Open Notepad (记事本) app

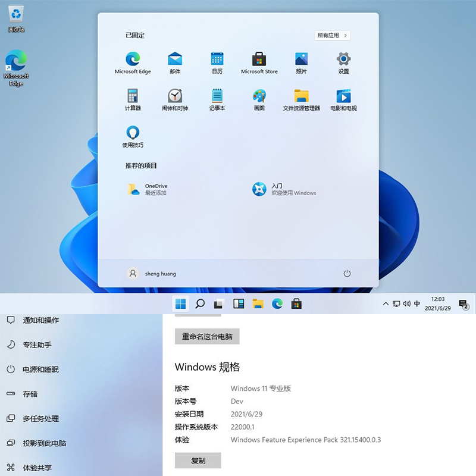coord(217,99)
